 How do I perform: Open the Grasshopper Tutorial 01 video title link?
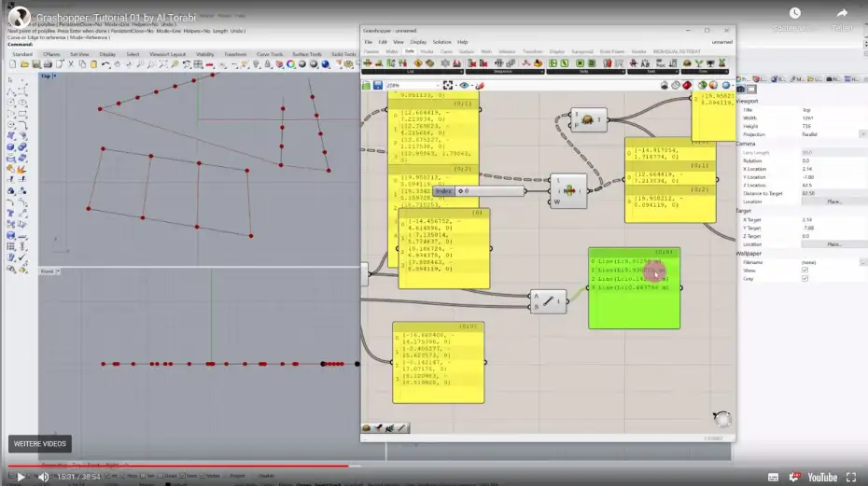point(117,18)
